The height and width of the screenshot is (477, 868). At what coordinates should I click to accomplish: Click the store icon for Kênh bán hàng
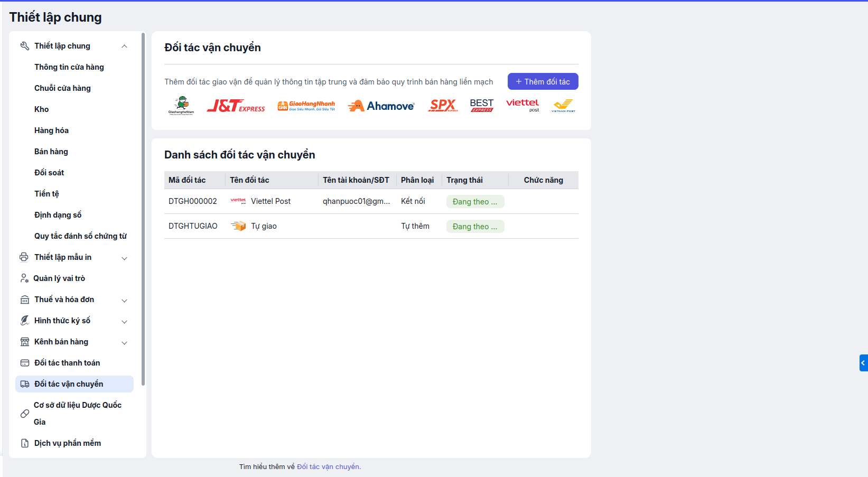24,342
